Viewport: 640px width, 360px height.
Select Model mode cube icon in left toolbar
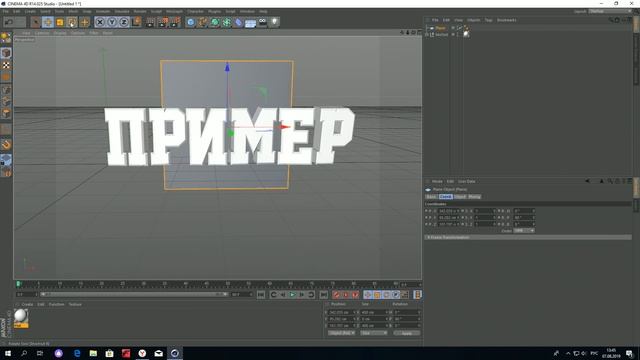tap(6, 53)
